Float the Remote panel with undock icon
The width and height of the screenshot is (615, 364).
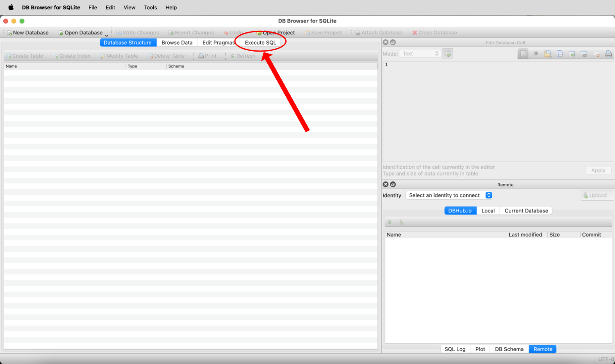393,185
